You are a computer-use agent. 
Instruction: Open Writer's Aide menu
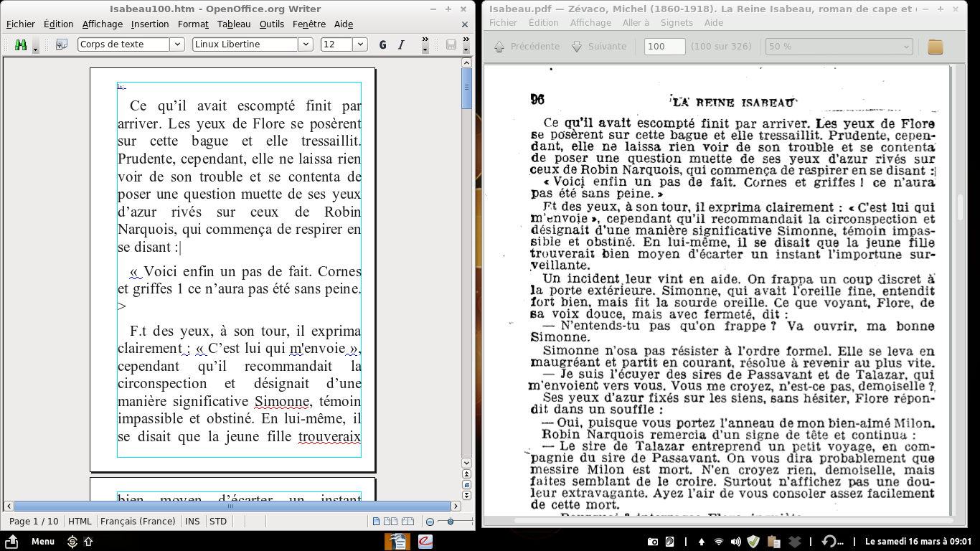(344, 24)
